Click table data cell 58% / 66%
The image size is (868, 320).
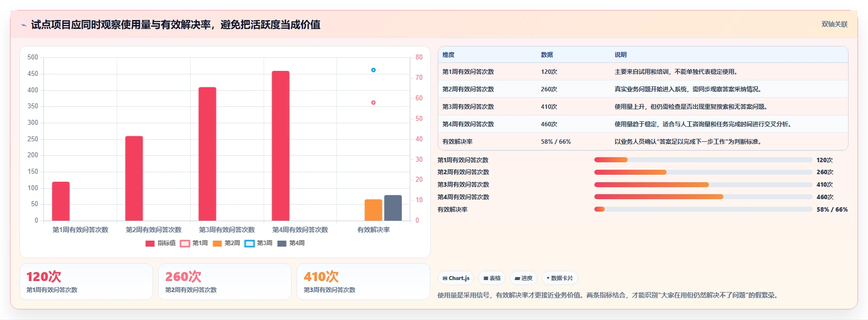click(x=556, y=142)
